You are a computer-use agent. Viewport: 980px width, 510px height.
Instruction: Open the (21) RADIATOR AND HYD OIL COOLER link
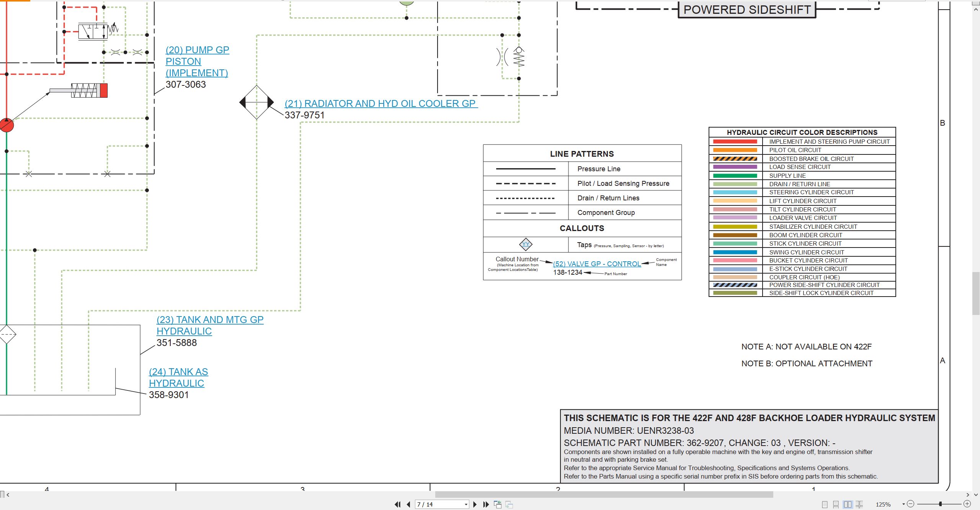(x=381, y=103)
